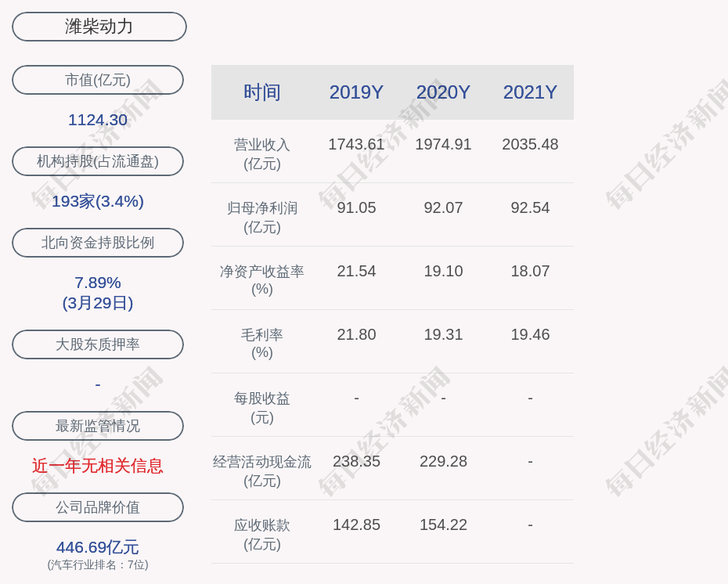Select the 最新监管情况 label pill

[x=98, y=425]
